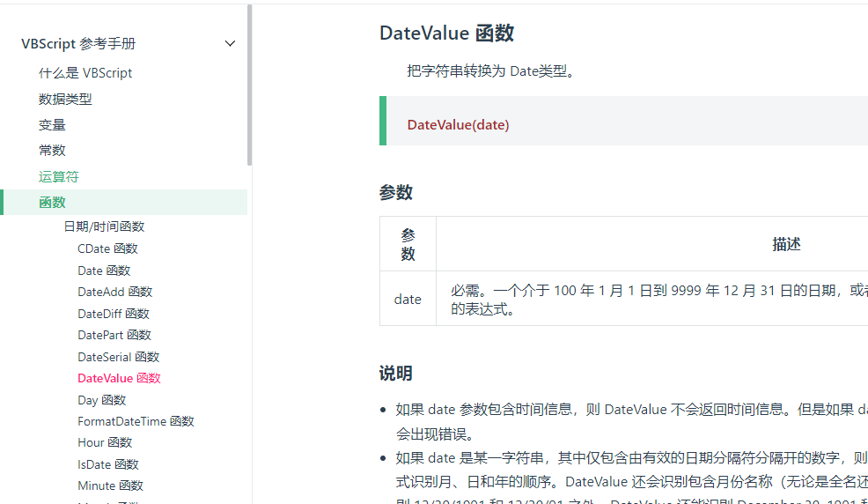Open Day 函数 entry
The width and height of the screenshot is (868, 504).
(102, 400)
